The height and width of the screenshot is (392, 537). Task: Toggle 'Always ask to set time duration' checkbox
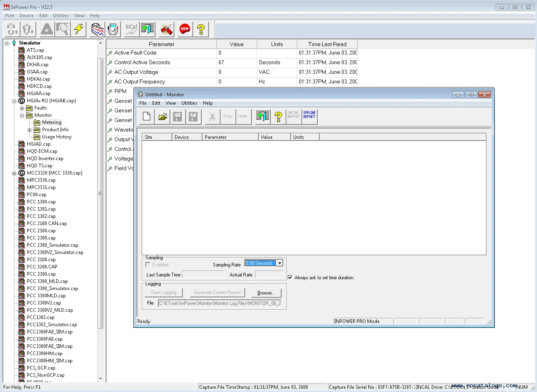point(290,277)
